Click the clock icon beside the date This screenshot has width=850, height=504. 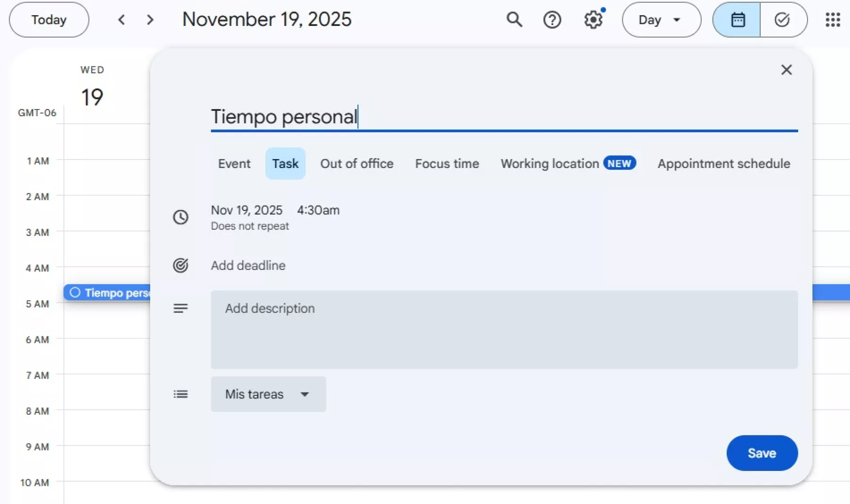[180, 217]
